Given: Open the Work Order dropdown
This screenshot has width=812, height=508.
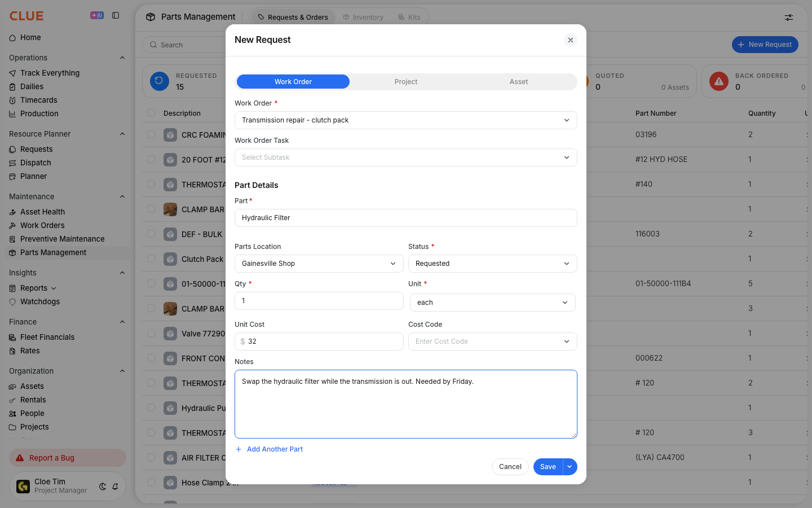Looking at the screenshot, I should (406, 120).
